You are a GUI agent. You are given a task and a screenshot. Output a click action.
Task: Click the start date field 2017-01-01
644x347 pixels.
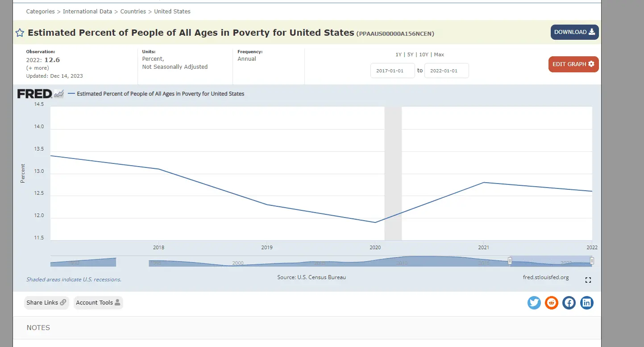(393, 71)
